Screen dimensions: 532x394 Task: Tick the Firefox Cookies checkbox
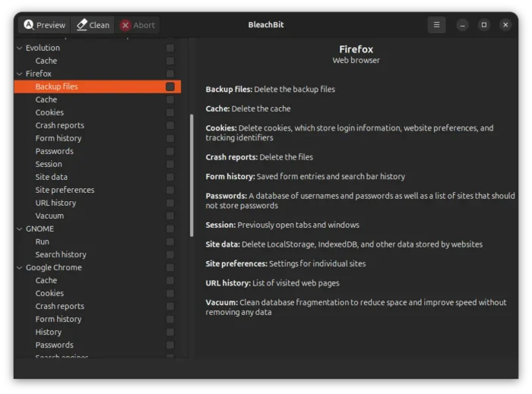coord(170,112)
